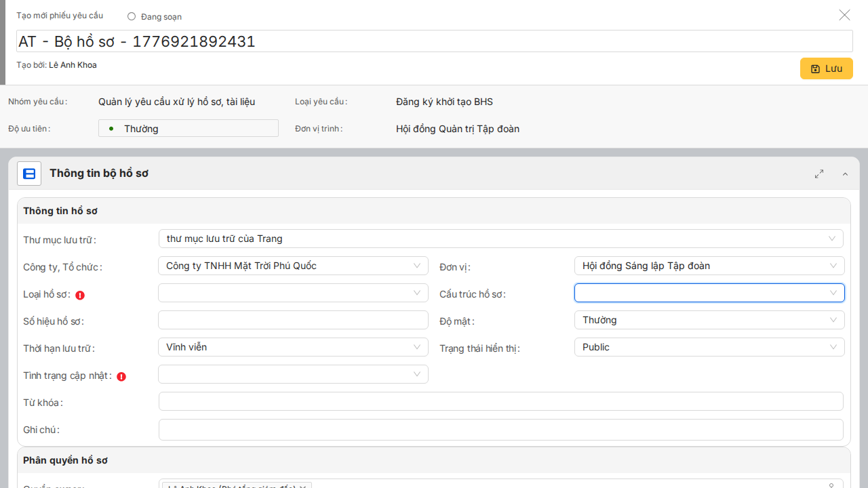Open the Đơn vị dropdown
Viewport: 868px width, 488px height.
pos(709,266)
